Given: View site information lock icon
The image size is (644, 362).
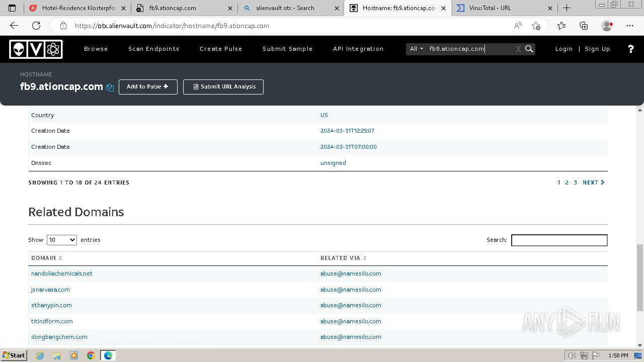Looking at the screenshot, I should point(63,26).
